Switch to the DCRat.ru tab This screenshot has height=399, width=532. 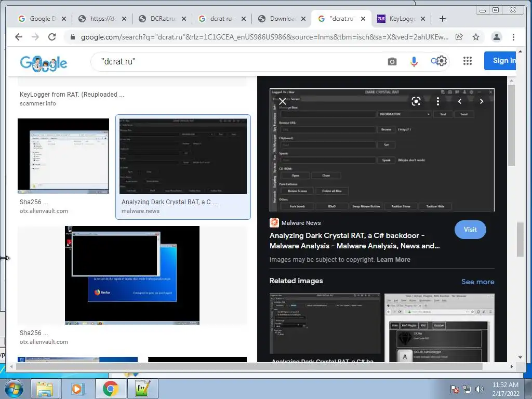162,19
